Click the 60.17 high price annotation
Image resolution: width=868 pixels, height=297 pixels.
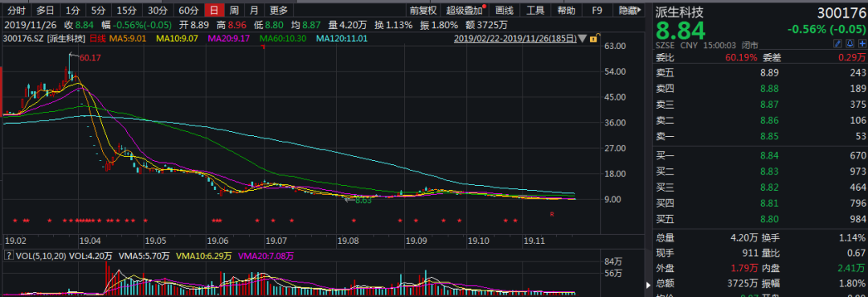[90, 57]
